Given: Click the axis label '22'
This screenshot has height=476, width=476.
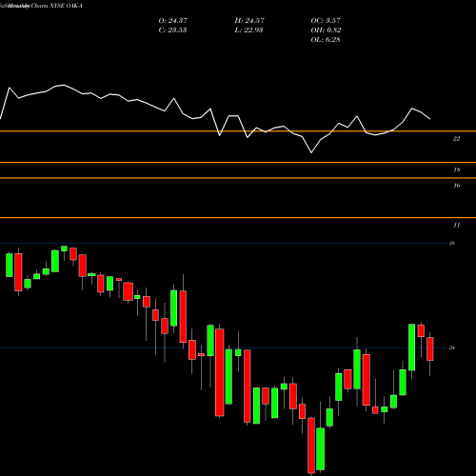Looking at the screenshot, I should point(456,139).
